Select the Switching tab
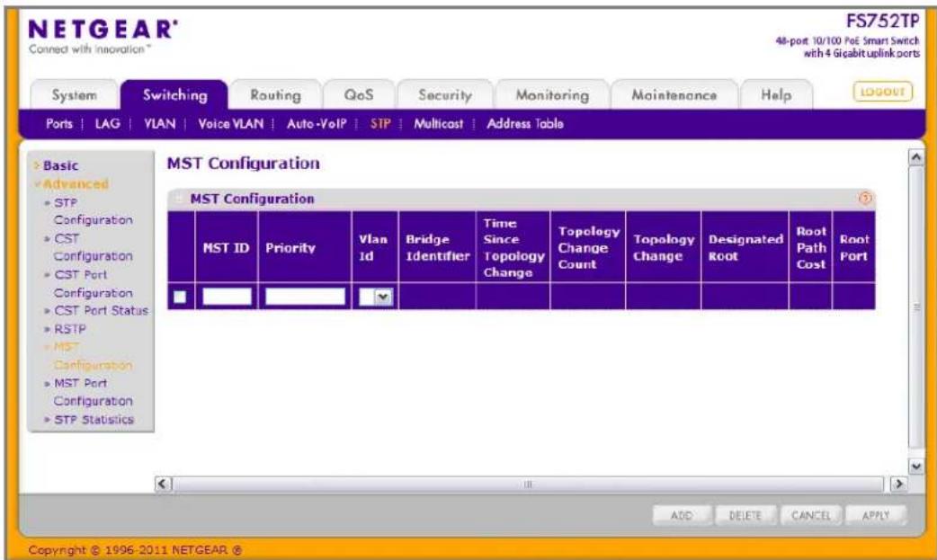The image size is (937, 560). point(174,95)
